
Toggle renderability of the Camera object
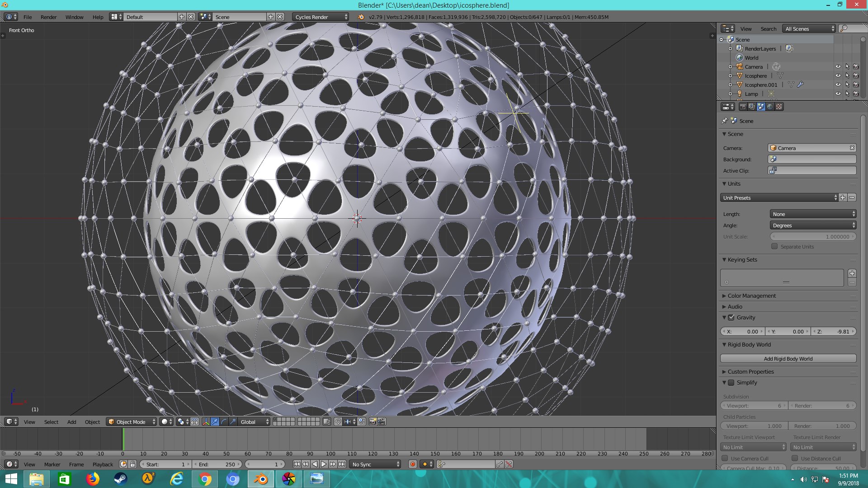(856, 66)
